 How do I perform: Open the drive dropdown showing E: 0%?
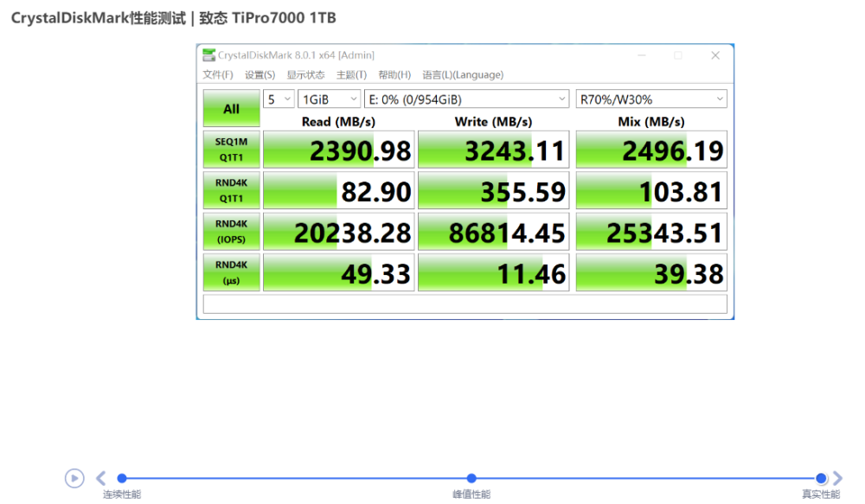pos(467,99)
